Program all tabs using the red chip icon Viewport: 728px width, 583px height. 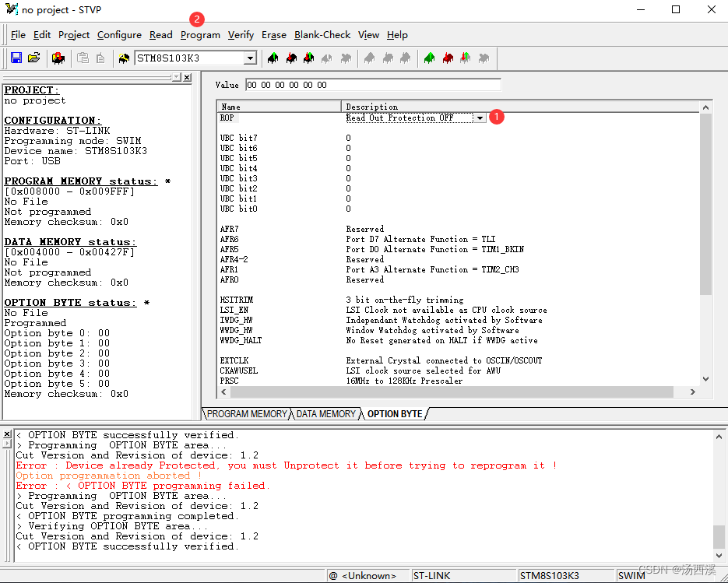tap(448, 58)
